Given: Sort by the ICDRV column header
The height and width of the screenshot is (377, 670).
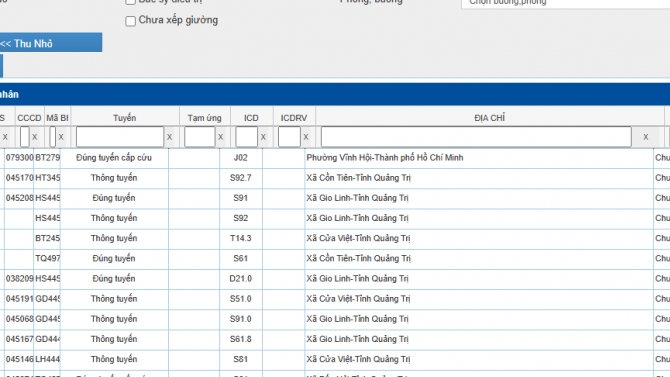Looking at the screenshot, I should click(x=294, y=118).
